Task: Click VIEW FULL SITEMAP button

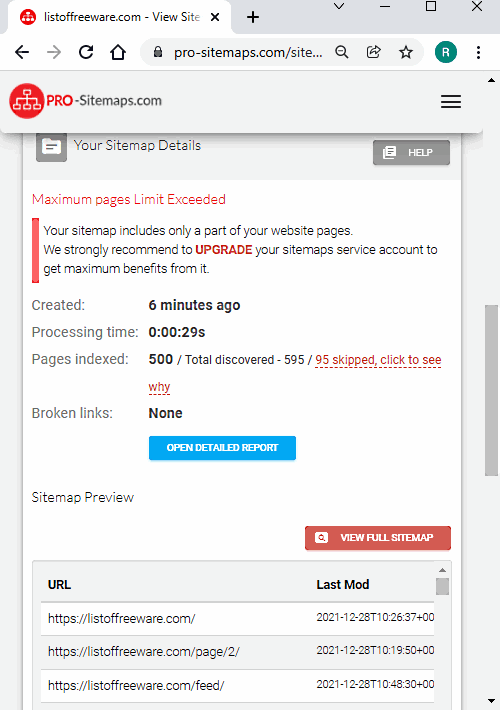Action: (x=378, y=538)
